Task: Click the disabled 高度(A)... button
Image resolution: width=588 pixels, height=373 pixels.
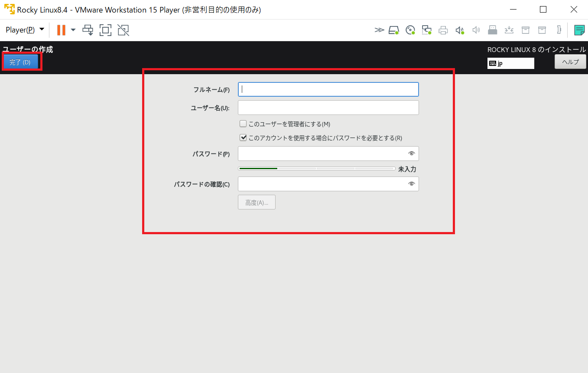Action: (257, 202)
